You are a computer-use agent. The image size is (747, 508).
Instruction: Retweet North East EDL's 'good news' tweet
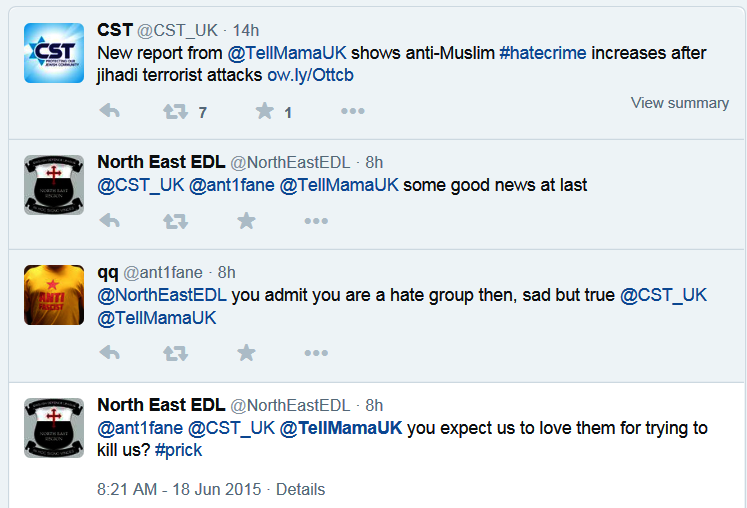tap(175, 221)
